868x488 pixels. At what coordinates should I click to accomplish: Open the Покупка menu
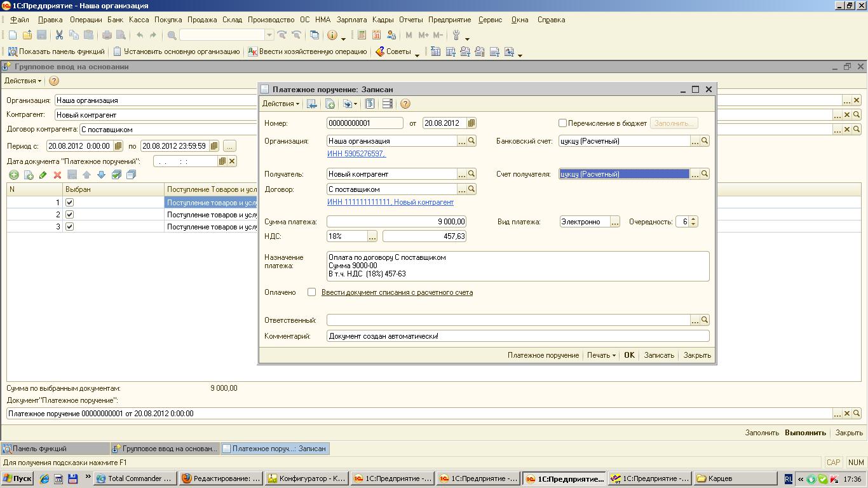point(168,20)
